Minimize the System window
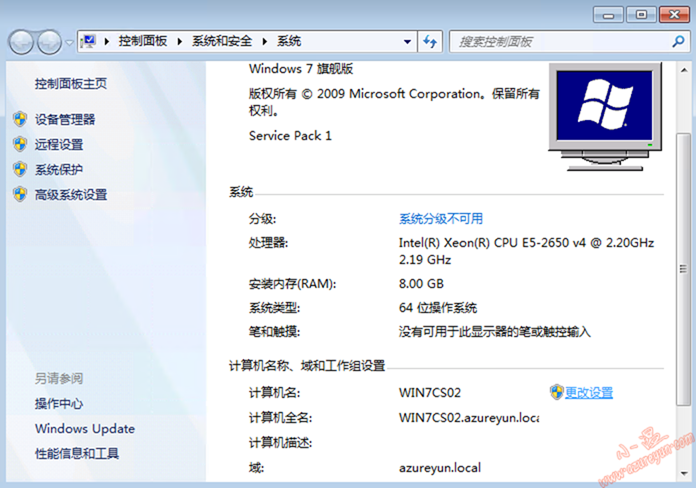The image size is (696, 488). click(x=608, y=15)
